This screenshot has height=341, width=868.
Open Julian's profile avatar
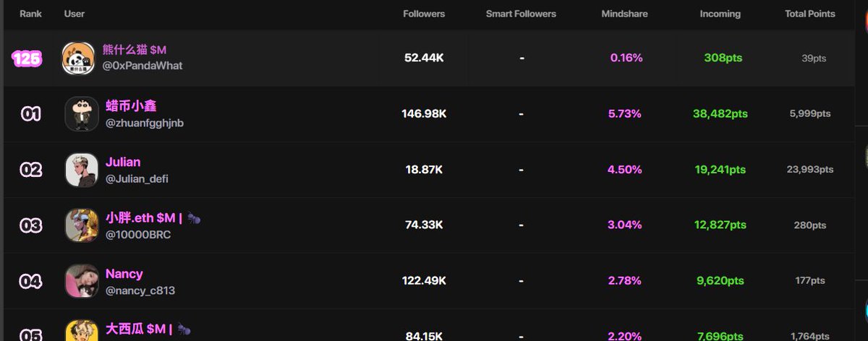tap(82, 170)
